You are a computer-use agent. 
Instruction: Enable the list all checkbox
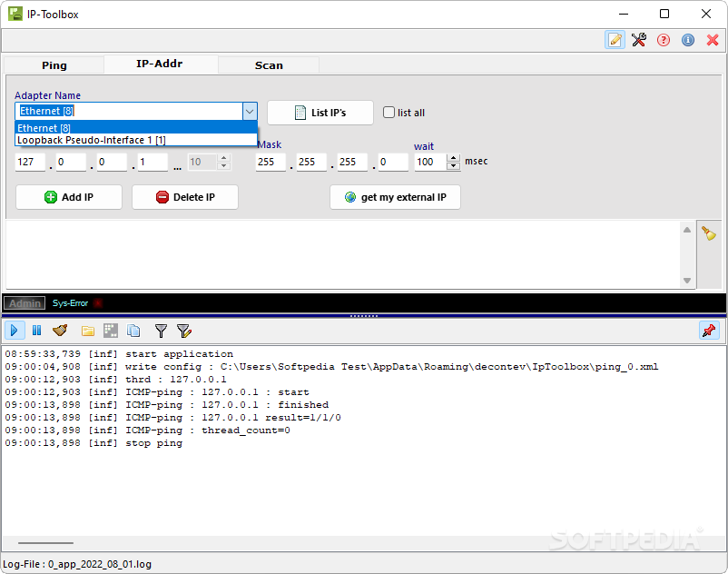pos(389,113)
